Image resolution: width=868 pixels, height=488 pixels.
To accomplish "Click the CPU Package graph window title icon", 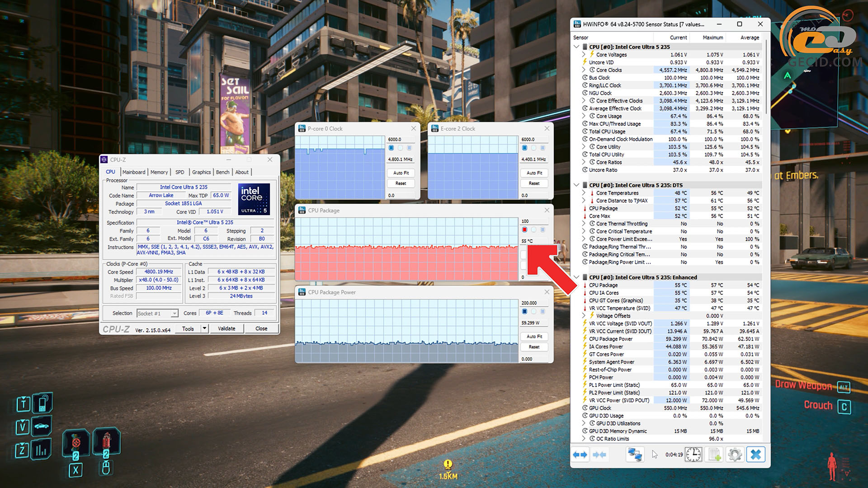I will pyautogui.click(x=302, y=211).
